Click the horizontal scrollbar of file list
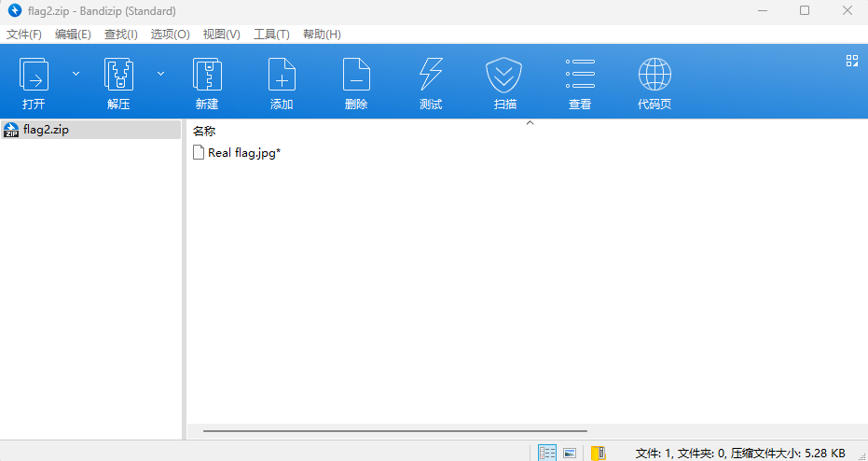Screen dimensions: 868x461 (395, 430)
